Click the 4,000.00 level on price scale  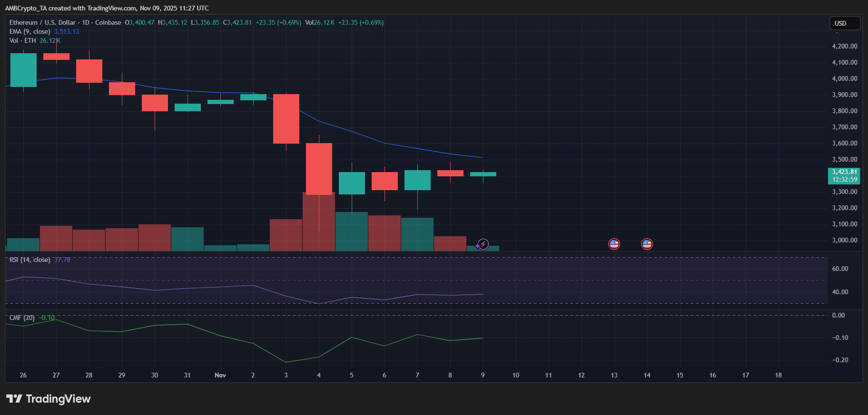point(844,78)
